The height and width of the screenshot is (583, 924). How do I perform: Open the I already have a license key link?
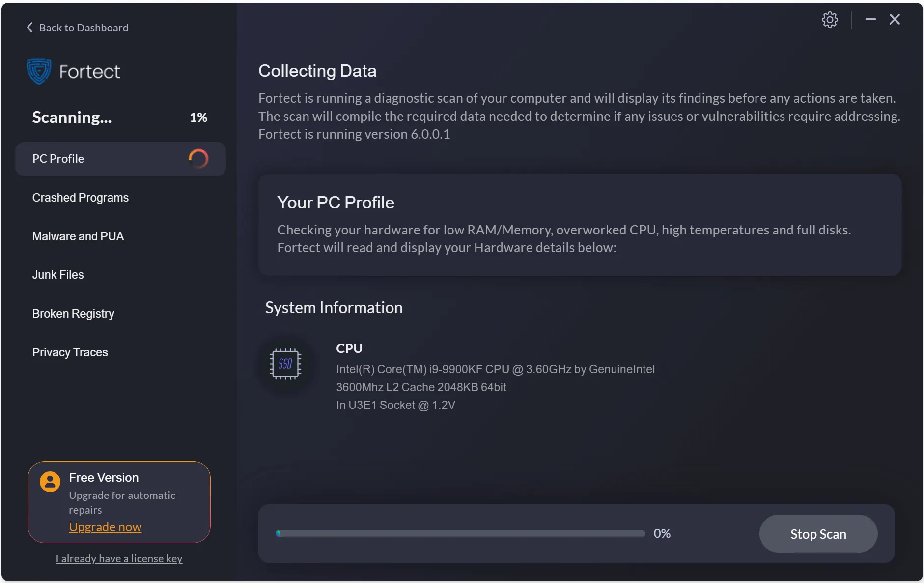coord(118,558)
